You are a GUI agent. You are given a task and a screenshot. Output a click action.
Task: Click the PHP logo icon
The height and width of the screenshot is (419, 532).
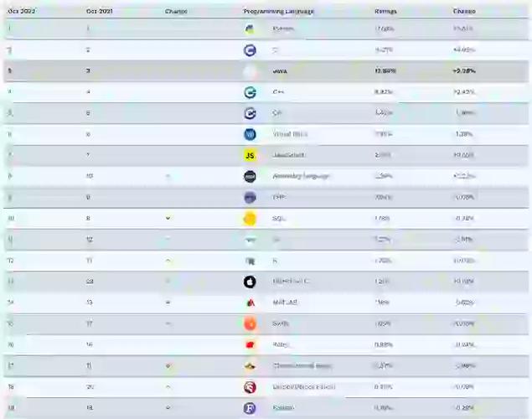coord(250,198)
